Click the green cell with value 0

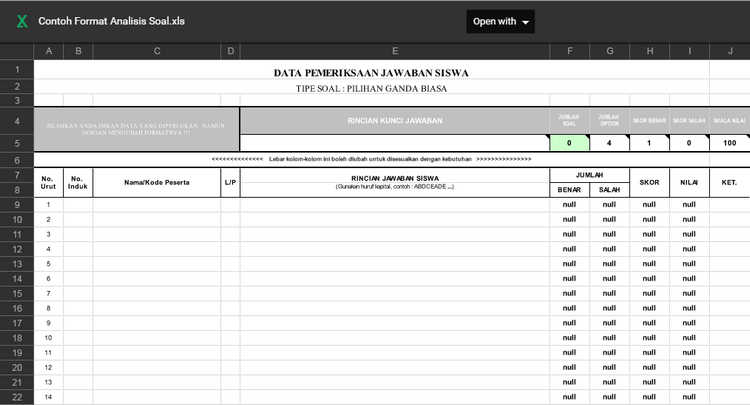coord(570,143)
